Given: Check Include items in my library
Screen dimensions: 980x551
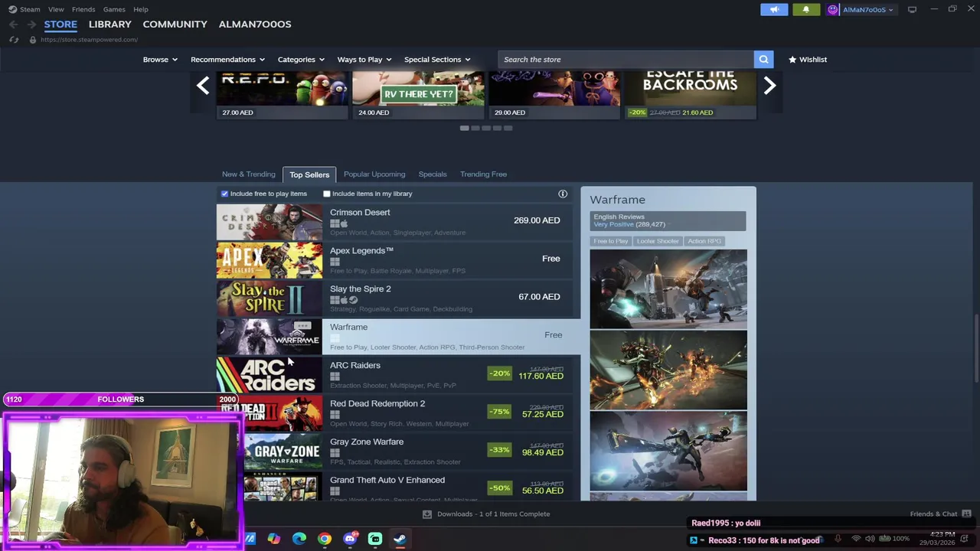Looking at the screenshot, I should tap(327, 194).
